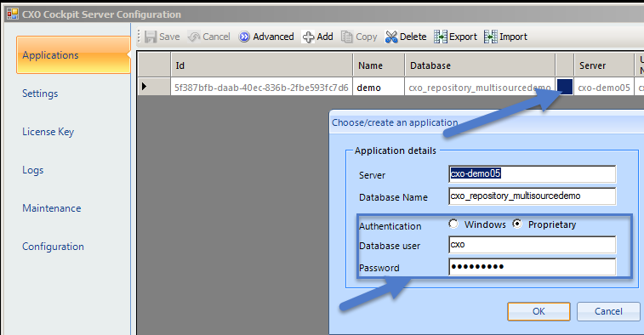
Task: Open the Applications section
Action: pos(73,55)
